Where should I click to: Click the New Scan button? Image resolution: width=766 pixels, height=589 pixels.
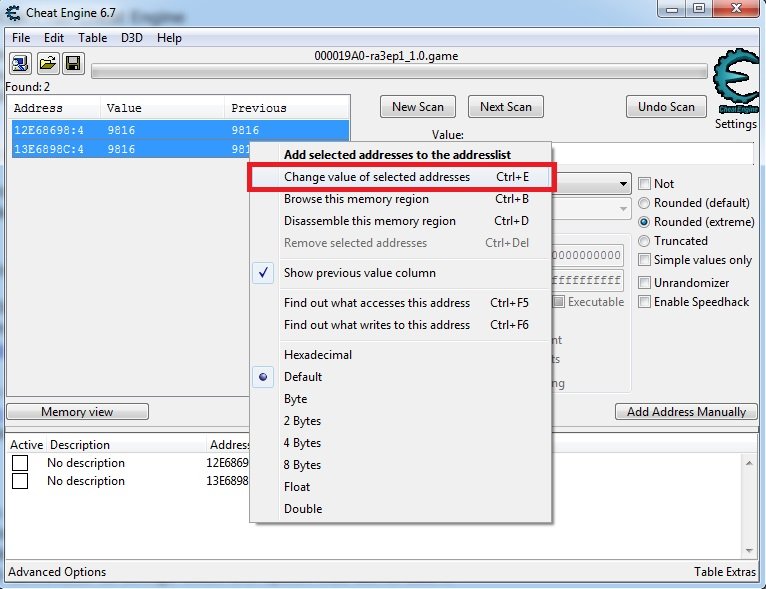(x=418, y=106)
